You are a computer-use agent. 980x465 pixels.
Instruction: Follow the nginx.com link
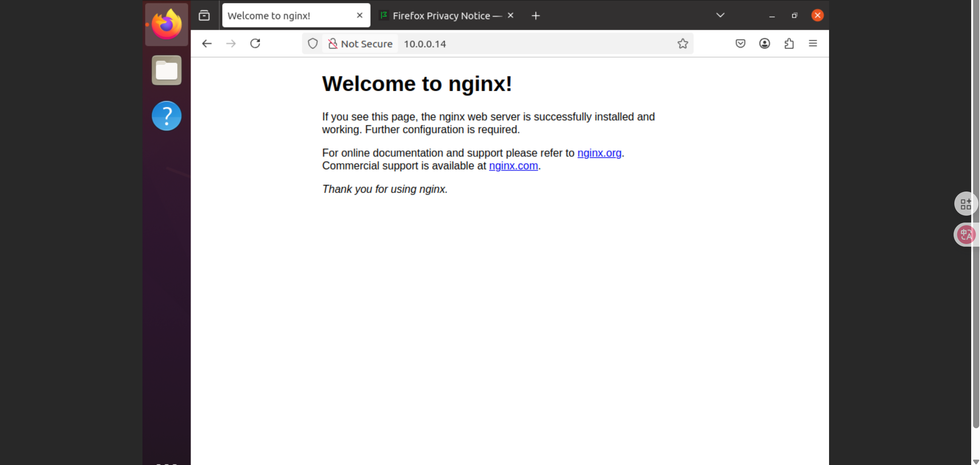coord(513,165)
